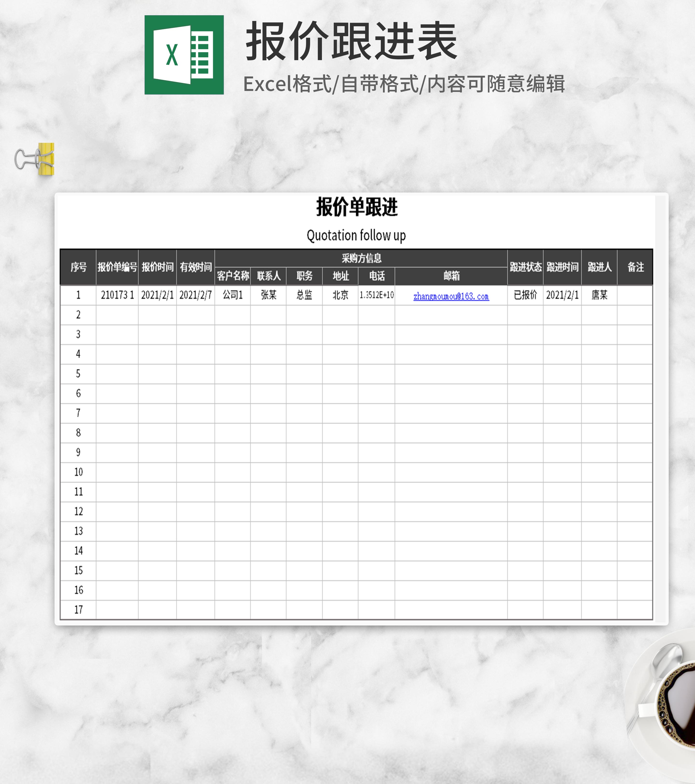Click the 邮箱 sub-header cell

coord(451,276)
